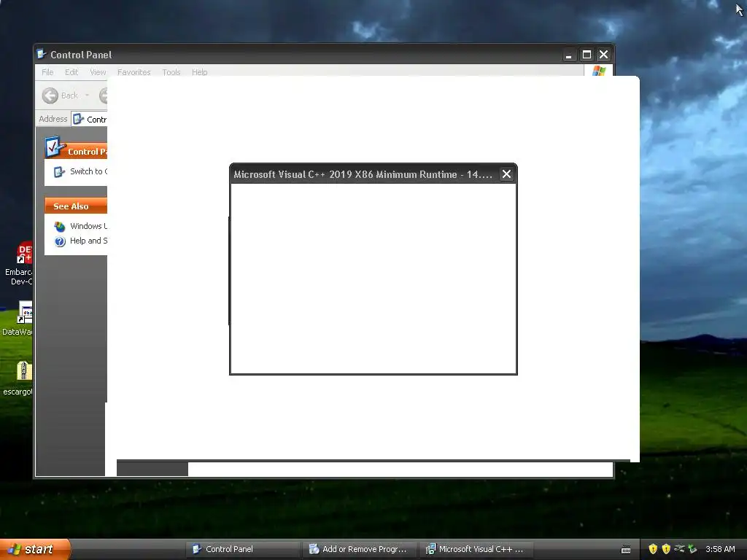Switch to Microsoft Visual C++ taskbar button
The image size is (747, 560).
476,549
